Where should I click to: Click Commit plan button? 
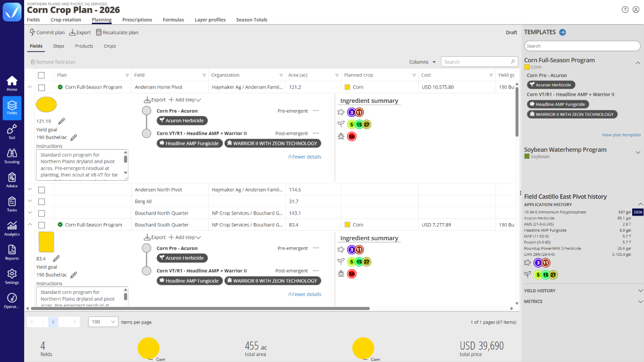(x=47, y=32)
